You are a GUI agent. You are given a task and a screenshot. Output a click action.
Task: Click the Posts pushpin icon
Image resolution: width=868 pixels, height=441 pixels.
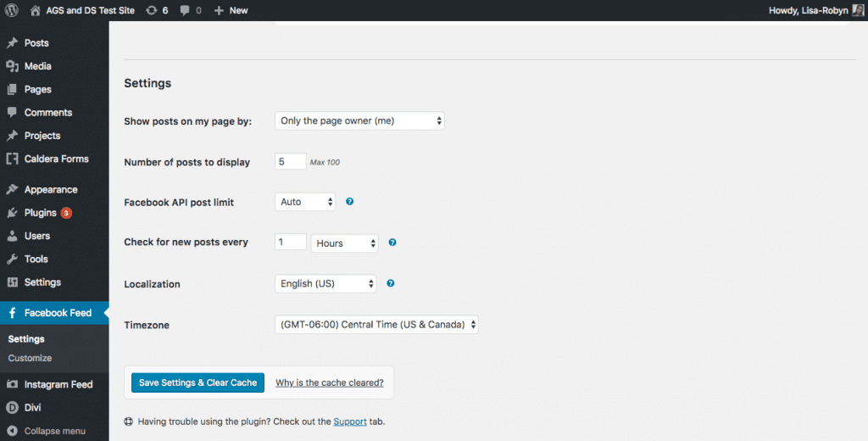pos(12,42)
